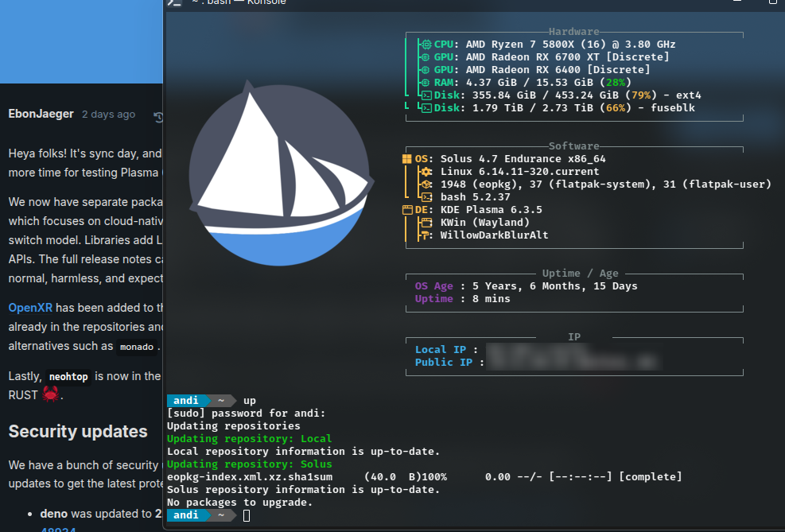Click the GPU icon on the RX 6700 XT line

pyautogui.click(x=426, y=57)
